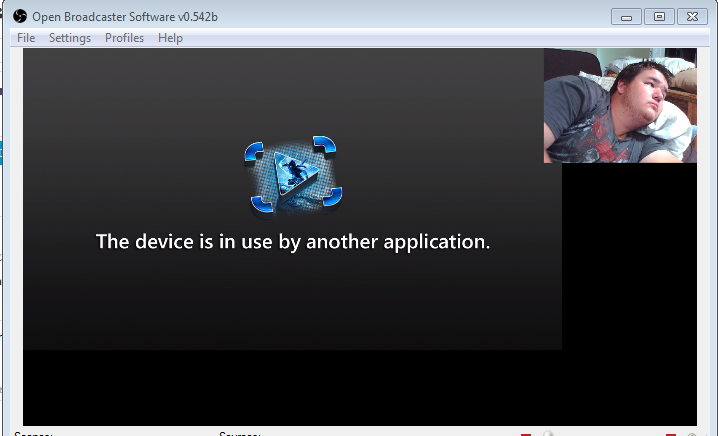Open the Settings menu

pyautogui.click(x=70, y=38)
